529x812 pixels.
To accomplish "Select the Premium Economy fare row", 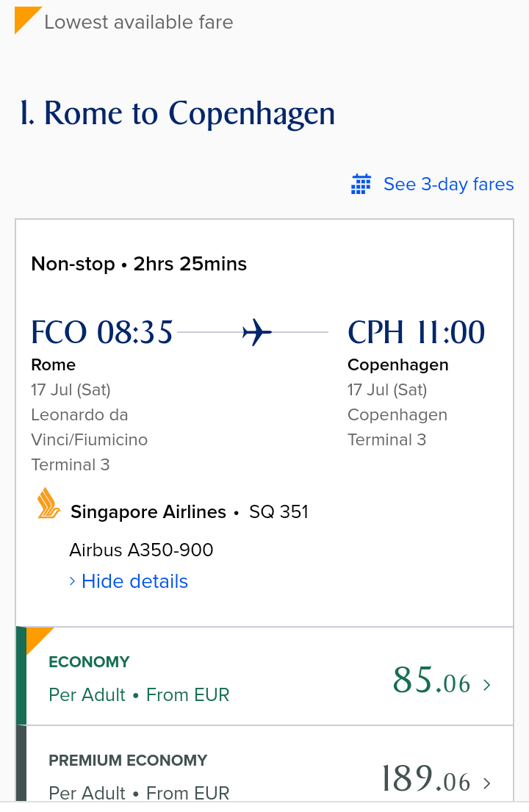I will click(x=264, y=764).
